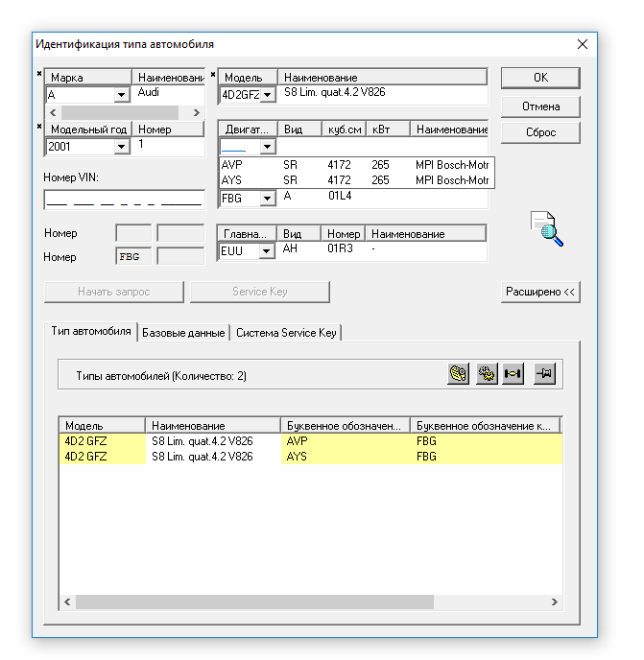The height and width of the screenshot is (660, 644).
Task: Open the FBG gearbox code dropdown
Action: [267, 199]
